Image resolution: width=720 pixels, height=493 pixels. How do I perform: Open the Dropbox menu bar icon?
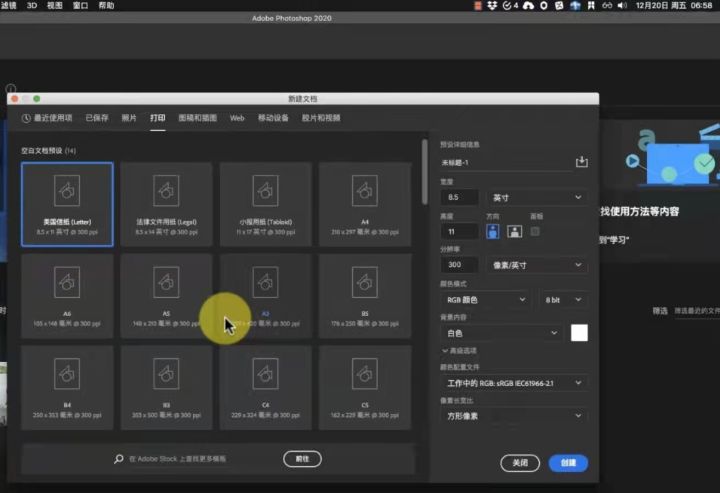coord(492,6)
